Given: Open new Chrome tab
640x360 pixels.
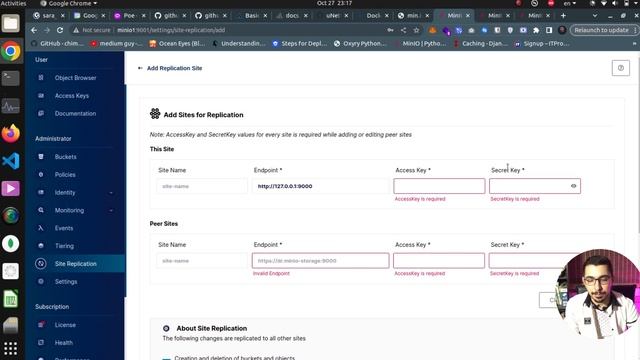Looking at the screenshot, I should tap(563, 16).
